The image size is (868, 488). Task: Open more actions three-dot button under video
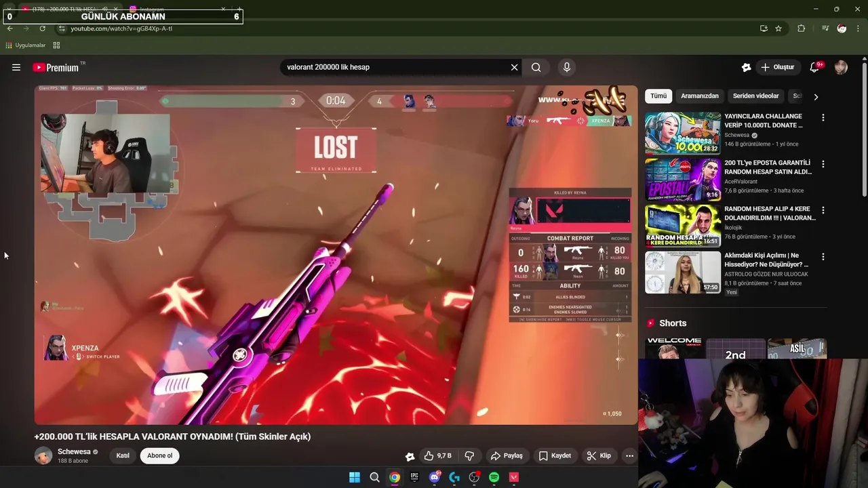pos(629,455)
